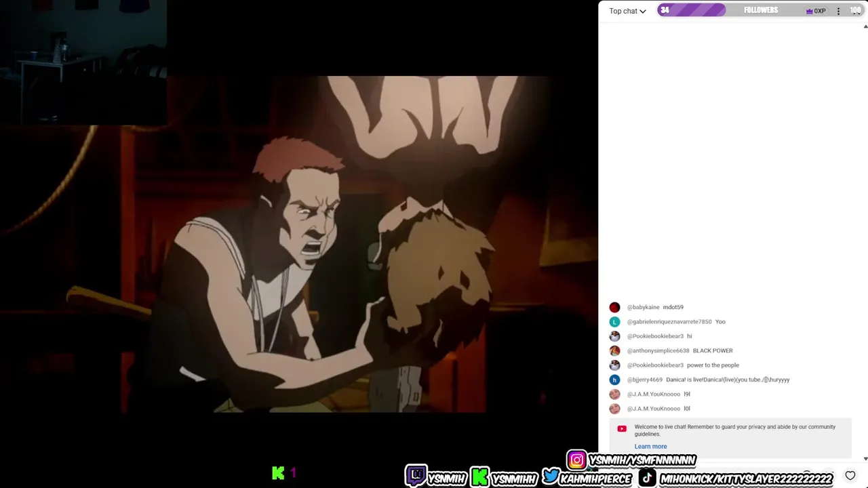Image resolution: width=868 pixels, height=488 pixels.
Task: Click the TikTok icon
Action: point(648,478)
